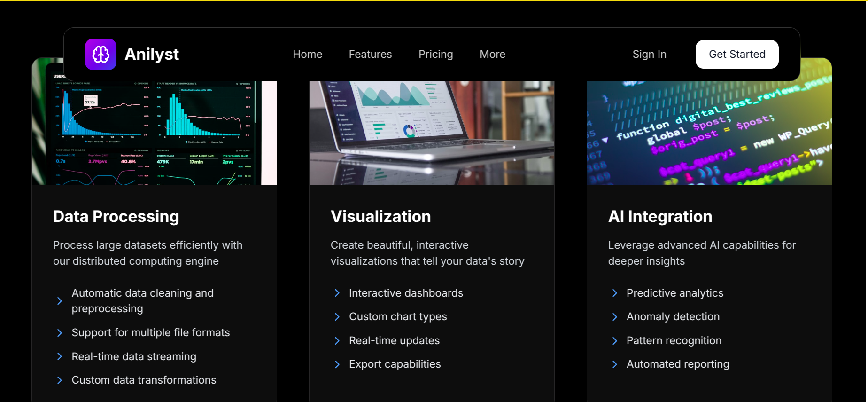Select 'Interactive dashboards' text
This screenshot has width=868, height=402.
pyautogui.click(x=406, y=293)
